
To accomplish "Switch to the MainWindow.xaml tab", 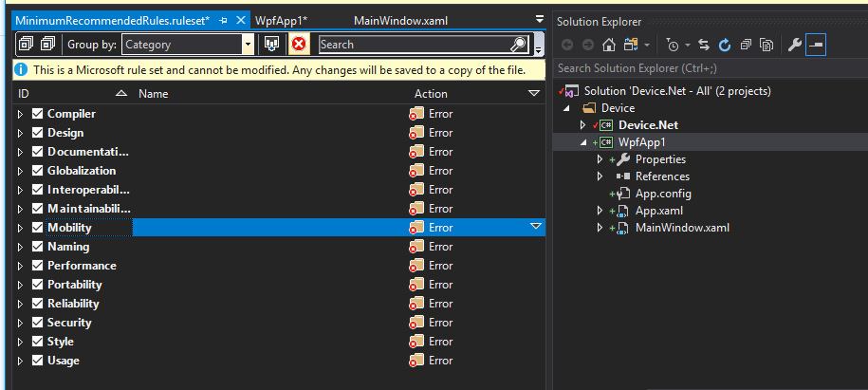I will tap(400, 21).
